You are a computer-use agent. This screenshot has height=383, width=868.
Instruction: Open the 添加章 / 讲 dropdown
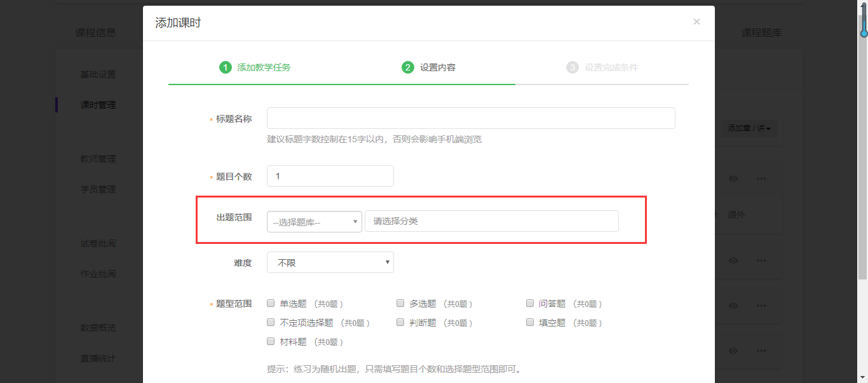pos(749,129)
